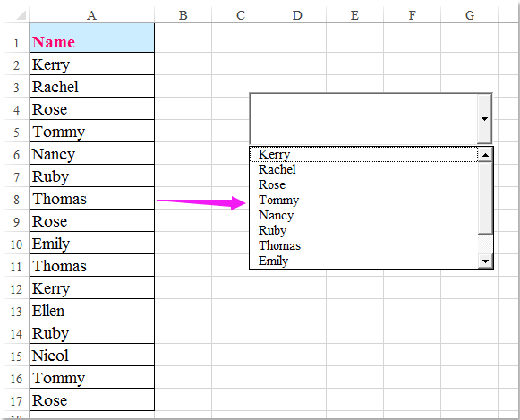Open the combo box dropdown arrow
The width and height of the screenshot is (520, 420).
(484, 119)
